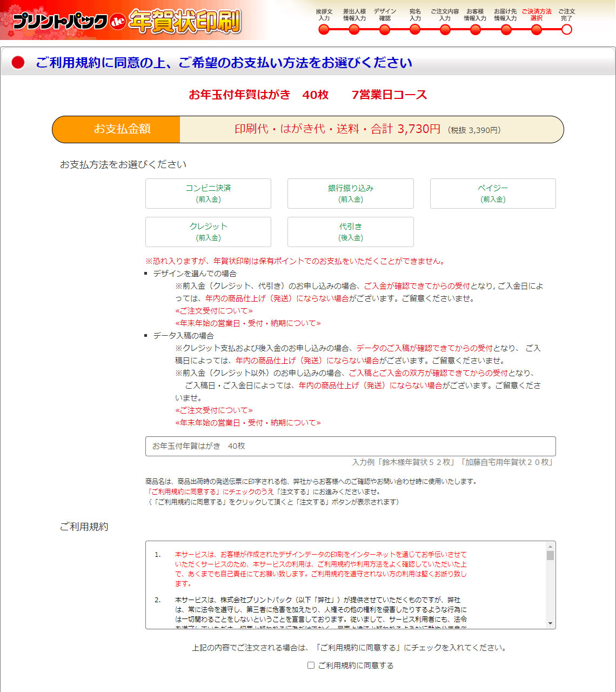Click the terms of use scrollbar thumb
Viewport: 616px width, 692px height.
pos(550,556)
